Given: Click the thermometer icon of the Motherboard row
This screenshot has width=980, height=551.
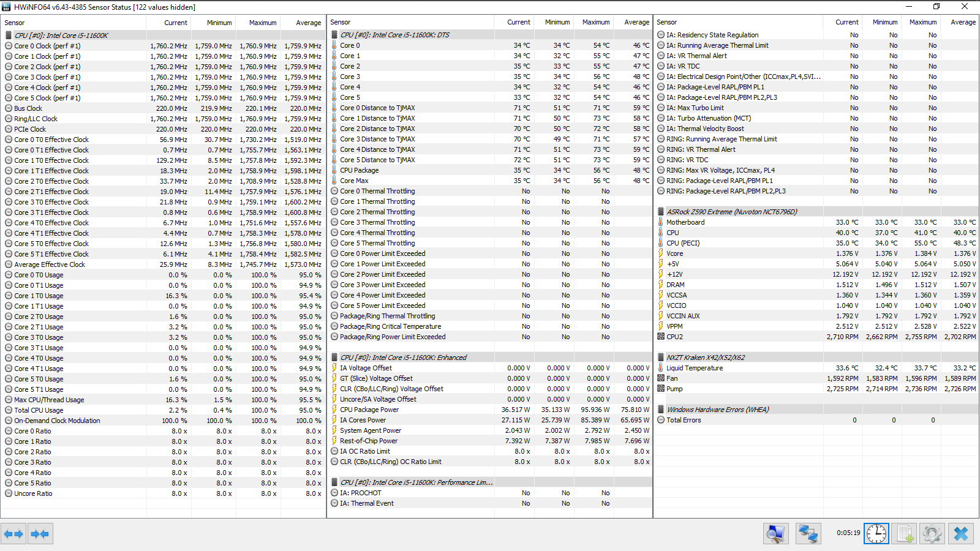Looking at the screenshot, I should point(661,222).
